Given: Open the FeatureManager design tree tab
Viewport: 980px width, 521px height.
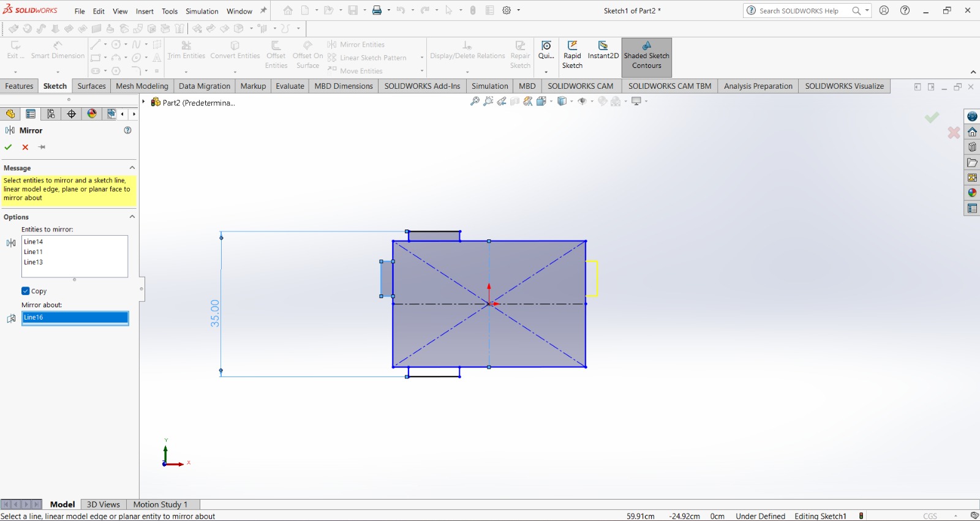Looking at the screenshot, I should [x=10, y=114].
